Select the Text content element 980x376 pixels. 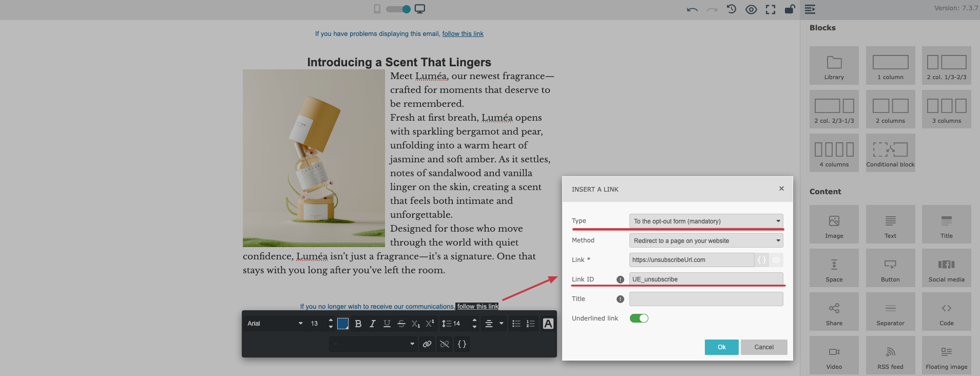click(x=891, y=224)
